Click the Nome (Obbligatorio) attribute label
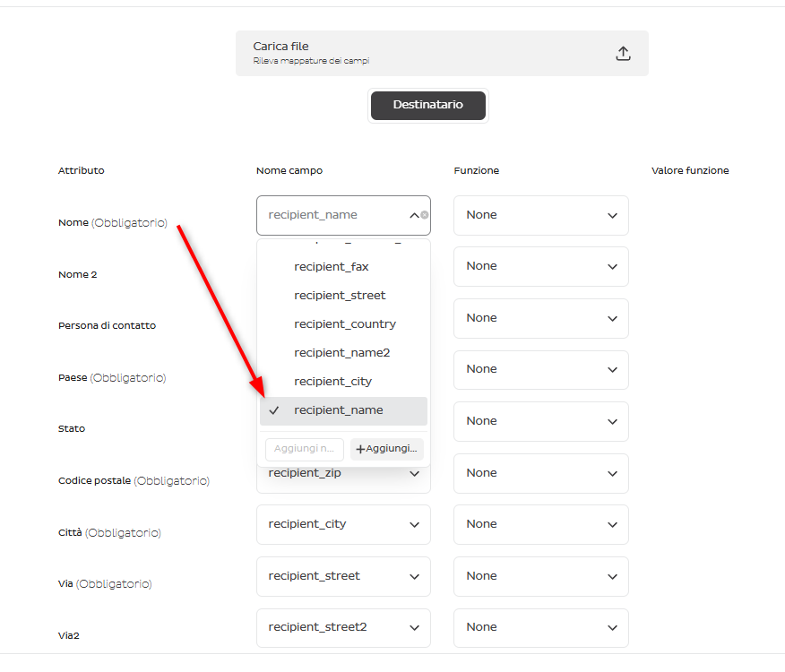The width and height of the screenshot is (785, 672). [x=113, y=223]
